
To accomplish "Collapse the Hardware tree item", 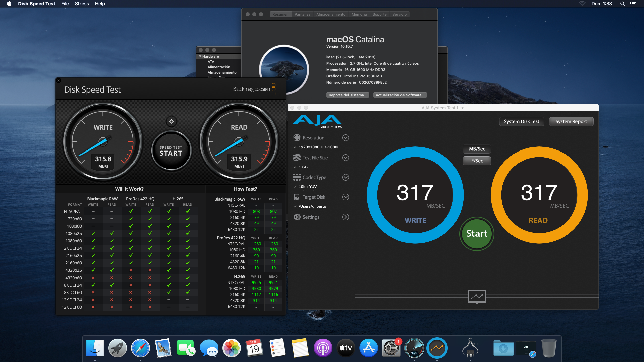I will tap(200, 56).
